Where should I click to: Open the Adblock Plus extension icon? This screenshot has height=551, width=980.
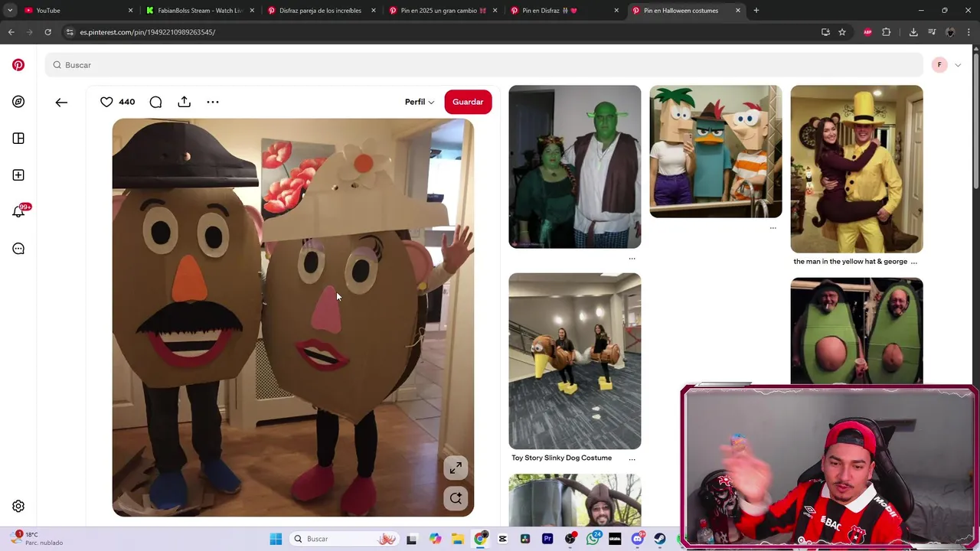867,32
